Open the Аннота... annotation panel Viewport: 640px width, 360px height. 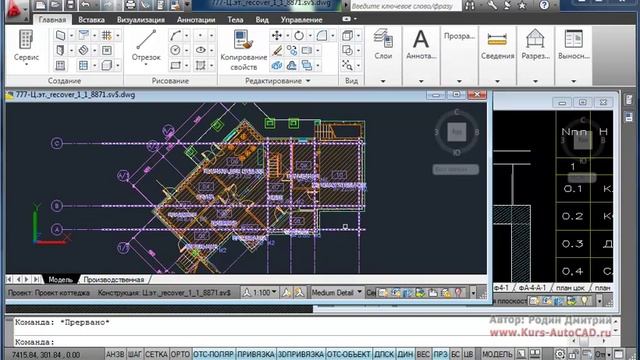421,44
